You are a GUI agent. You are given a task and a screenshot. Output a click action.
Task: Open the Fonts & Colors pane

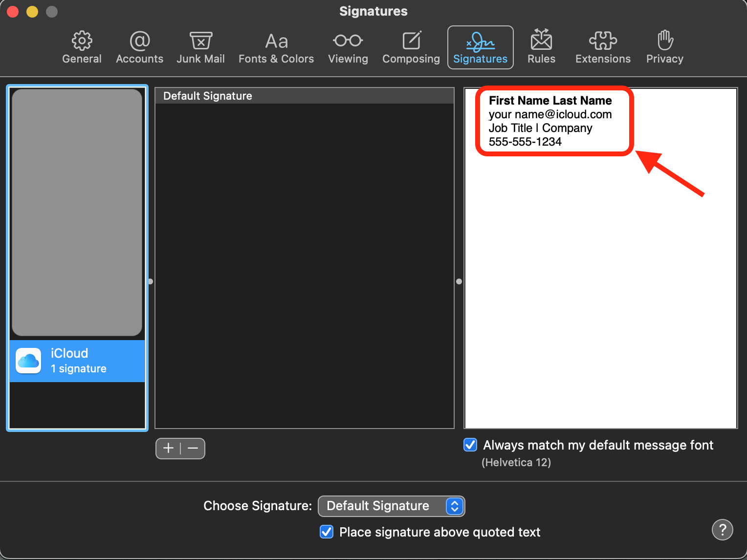point(276,47)
